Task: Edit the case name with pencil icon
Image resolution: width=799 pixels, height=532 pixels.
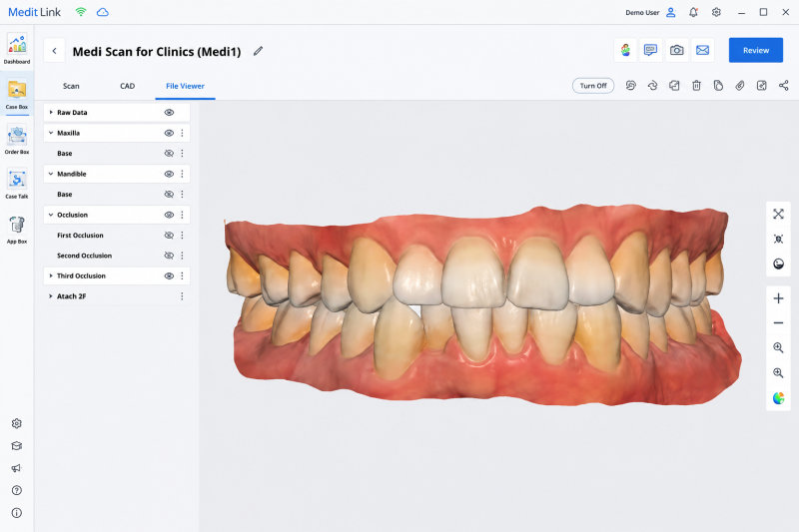Action: coord(259,50)
